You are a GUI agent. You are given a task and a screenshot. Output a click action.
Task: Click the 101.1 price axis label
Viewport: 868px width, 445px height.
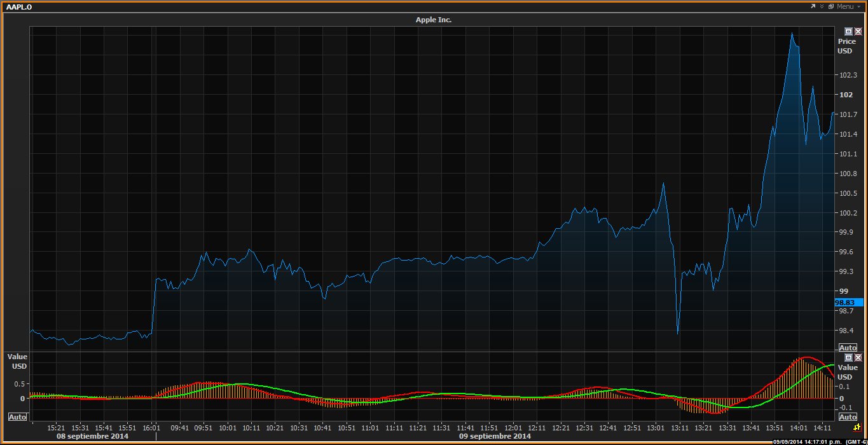click(x=848, y=154)
